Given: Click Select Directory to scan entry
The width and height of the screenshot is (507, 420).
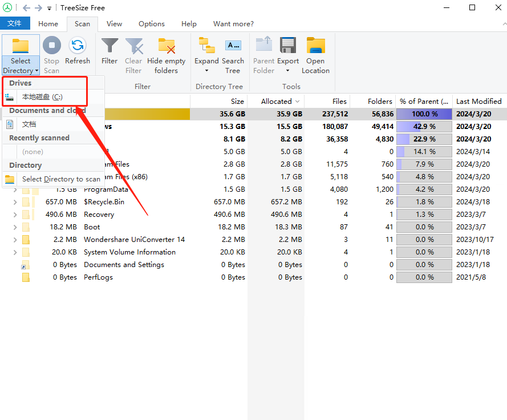Looking at the screenshot, I should 60,179.
